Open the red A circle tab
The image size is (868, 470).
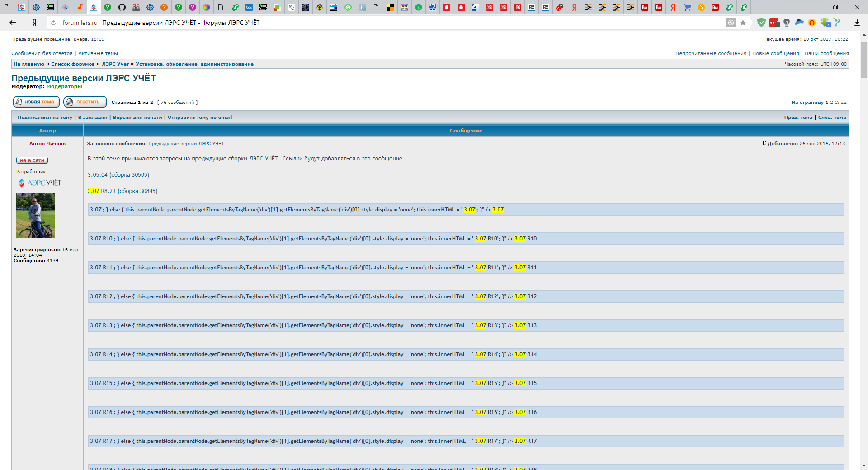click(560, 7)
